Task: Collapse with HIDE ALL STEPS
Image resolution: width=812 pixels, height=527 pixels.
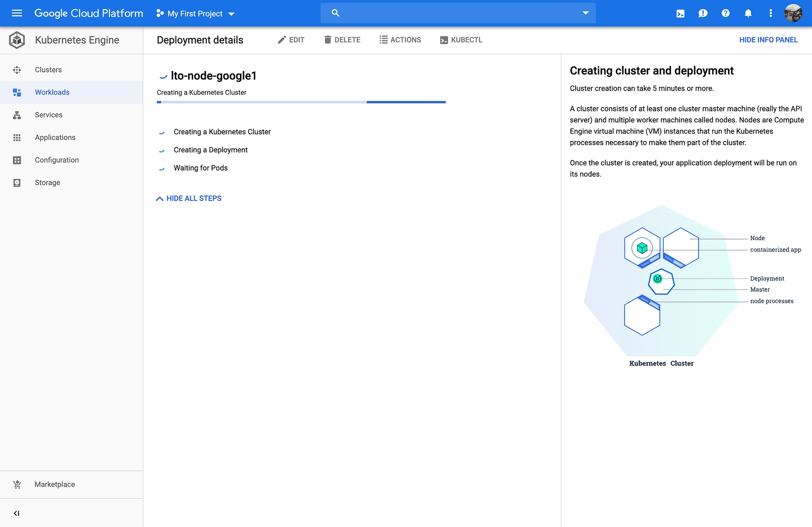Action: point(189,198)
